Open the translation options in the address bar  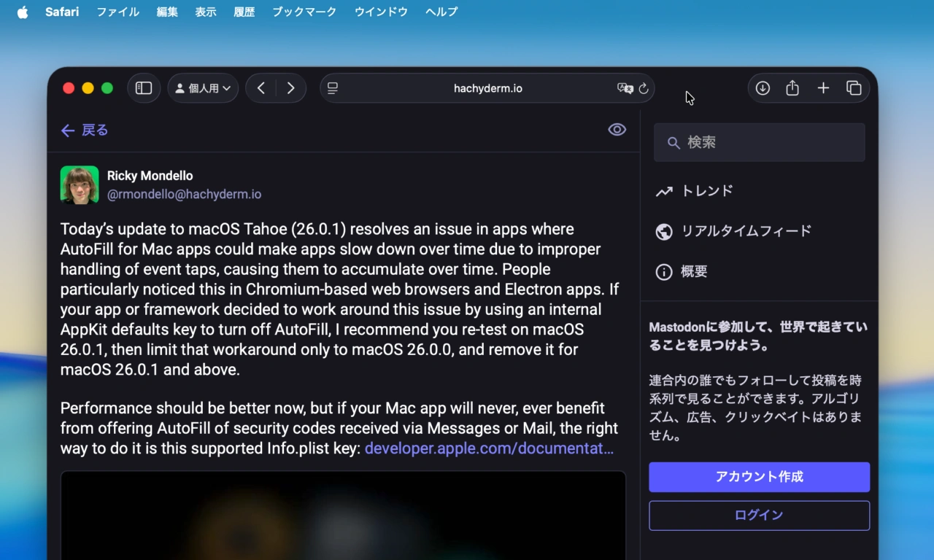[624, 88]
